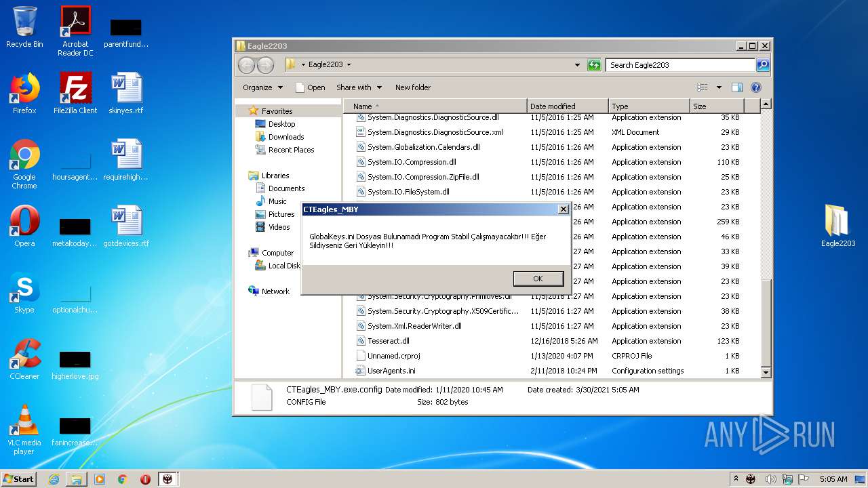This screenshot has width=868, height=488.
Task: Open CCleaner desktop shortcut
Action: 24,359
